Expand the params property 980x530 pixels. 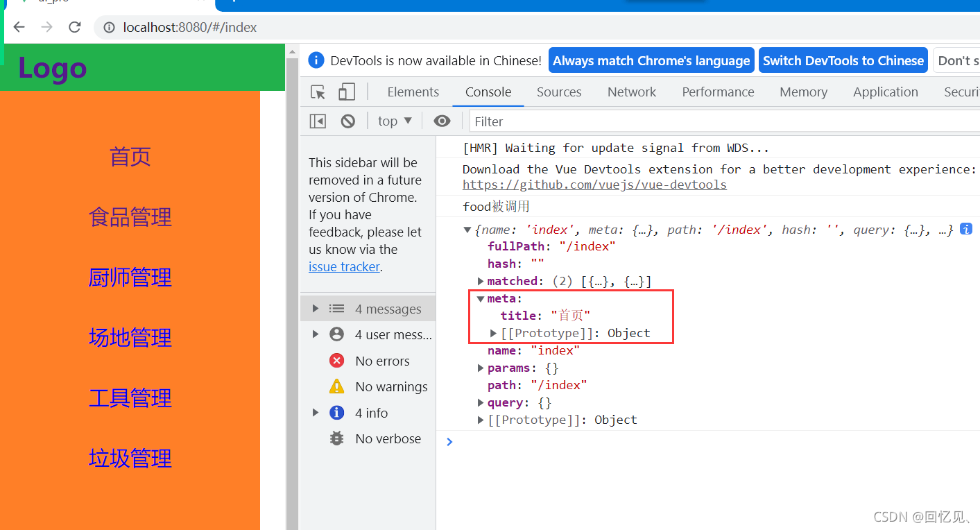pos(481,368)
